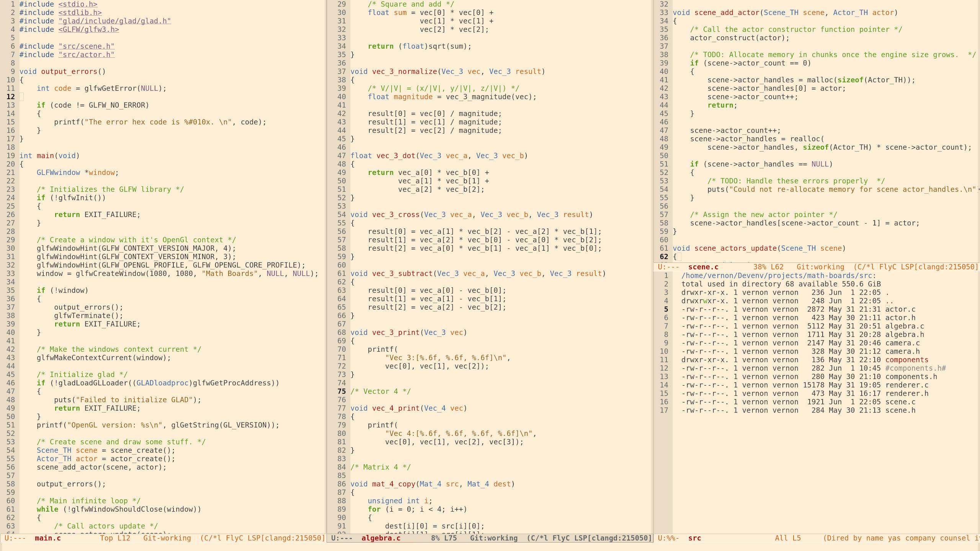The height and width of the screenshot is (551, 980).
Task: Click the GLFW/glfw3.h include link
Action: (88, 29)
